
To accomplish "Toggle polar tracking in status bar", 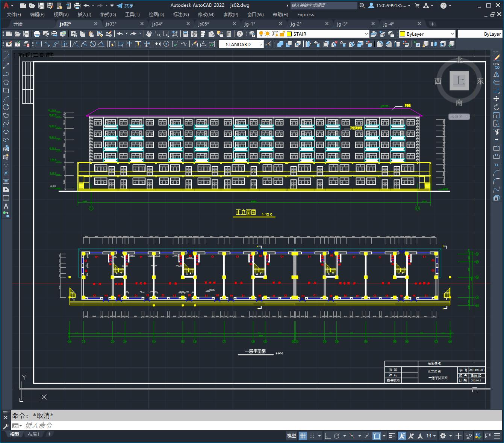I will 337,436.
